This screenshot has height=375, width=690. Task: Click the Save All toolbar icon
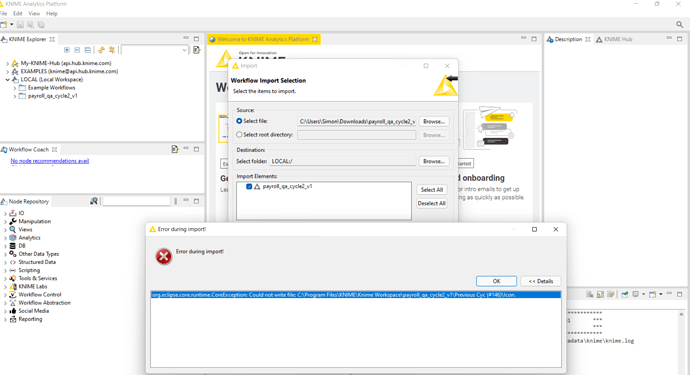click(x=41, y=25)
